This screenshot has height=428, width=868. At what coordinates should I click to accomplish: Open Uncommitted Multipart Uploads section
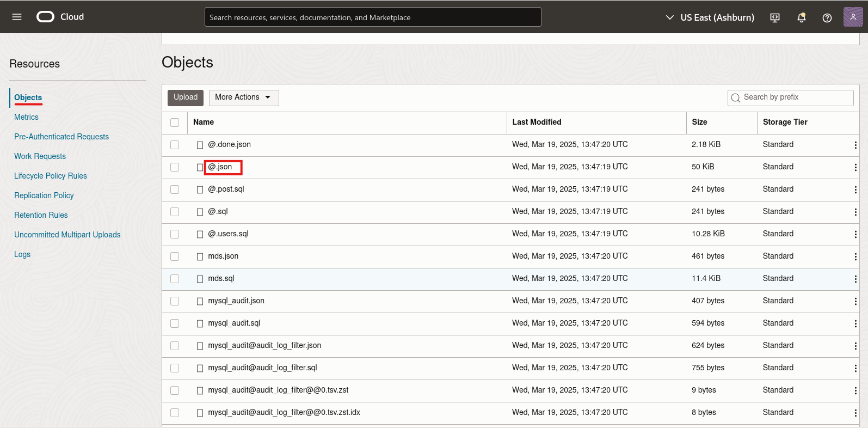(x=67, y=235)
